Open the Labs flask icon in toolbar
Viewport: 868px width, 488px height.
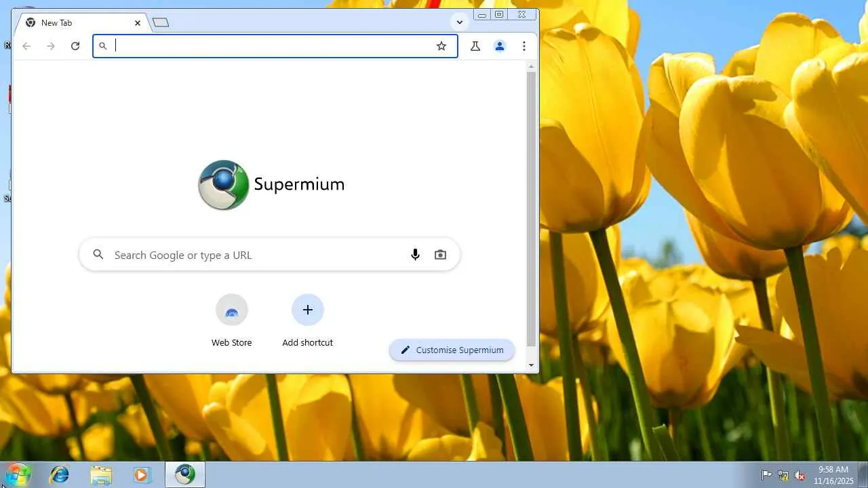475,46
